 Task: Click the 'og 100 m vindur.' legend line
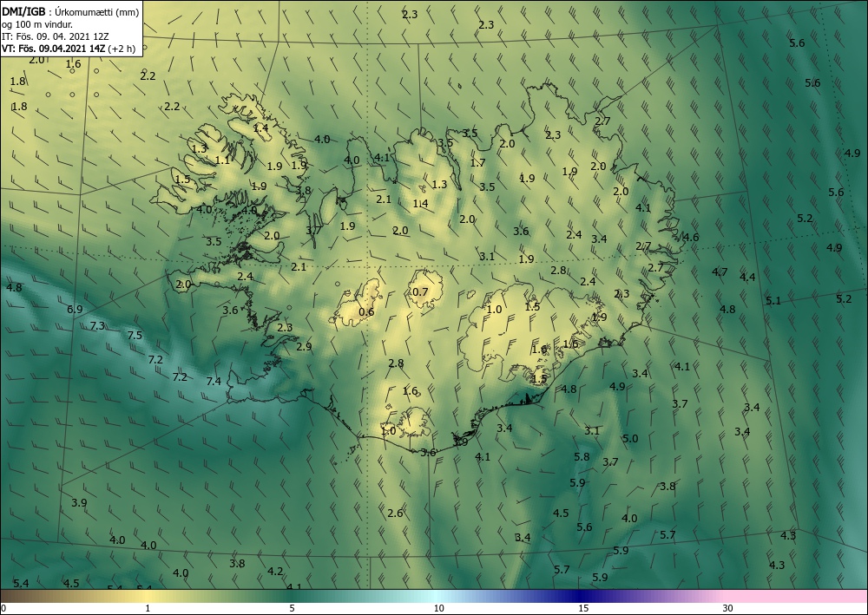click(37, 24)
